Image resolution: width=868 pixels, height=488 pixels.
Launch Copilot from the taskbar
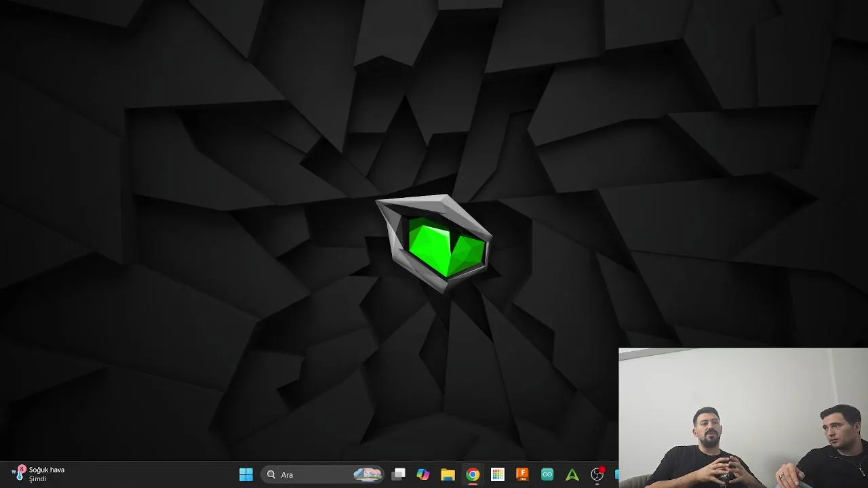pos(423,474)
